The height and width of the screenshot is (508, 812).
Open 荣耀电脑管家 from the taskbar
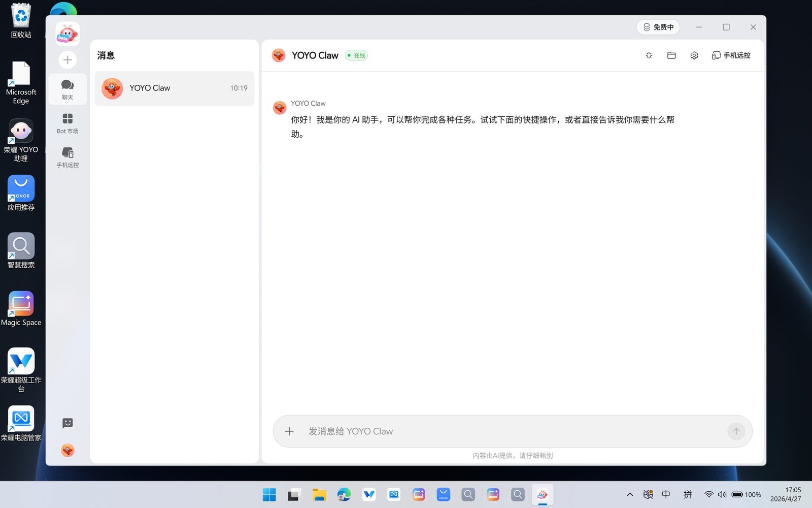394,494
